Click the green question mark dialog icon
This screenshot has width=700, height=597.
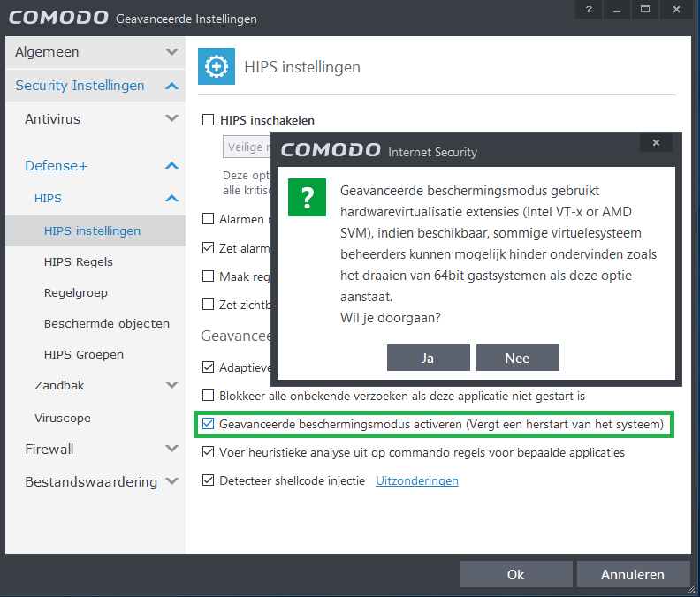click(308, 197)
